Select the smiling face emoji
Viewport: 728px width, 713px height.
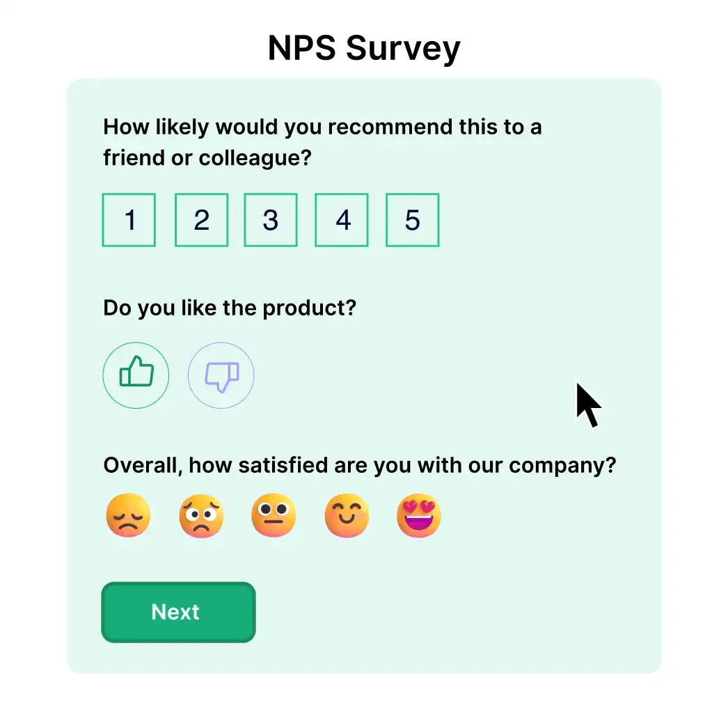(346, 515)
